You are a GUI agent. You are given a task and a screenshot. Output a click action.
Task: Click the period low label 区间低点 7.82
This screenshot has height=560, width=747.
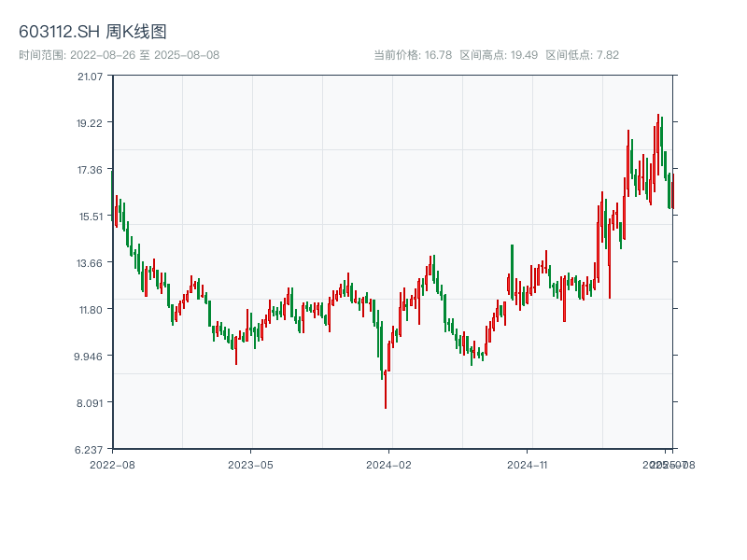click(x=582, y=55)
